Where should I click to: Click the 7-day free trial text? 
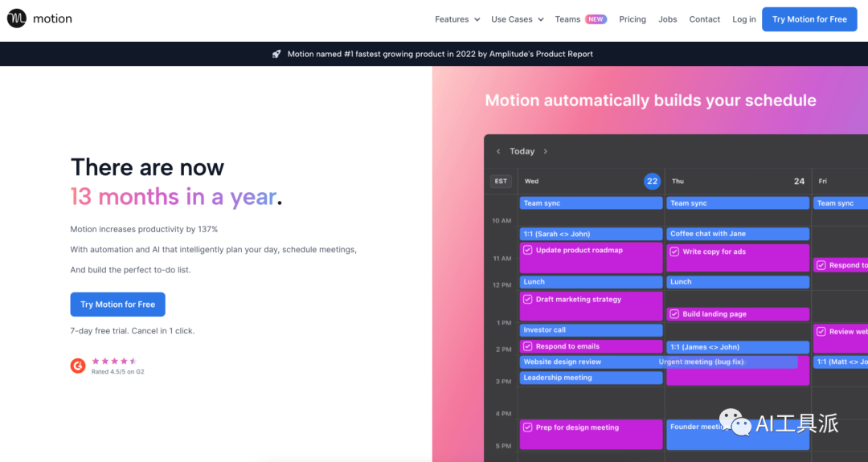coord(133,331)
